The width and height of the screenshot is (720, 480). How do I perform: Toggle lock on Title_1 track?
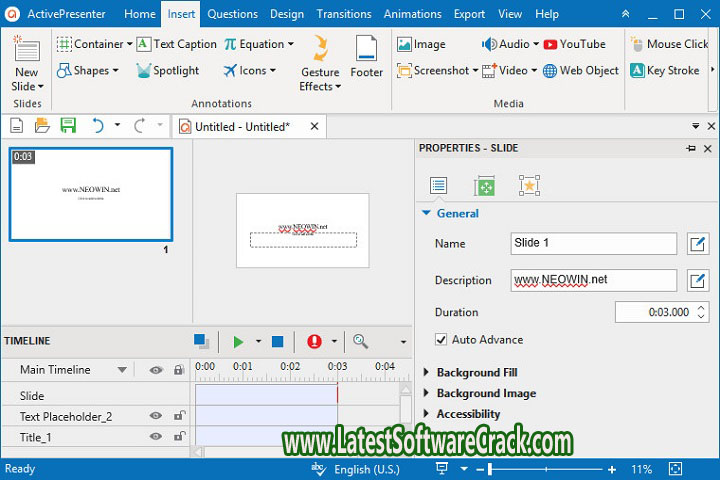(x=179, y=436)
